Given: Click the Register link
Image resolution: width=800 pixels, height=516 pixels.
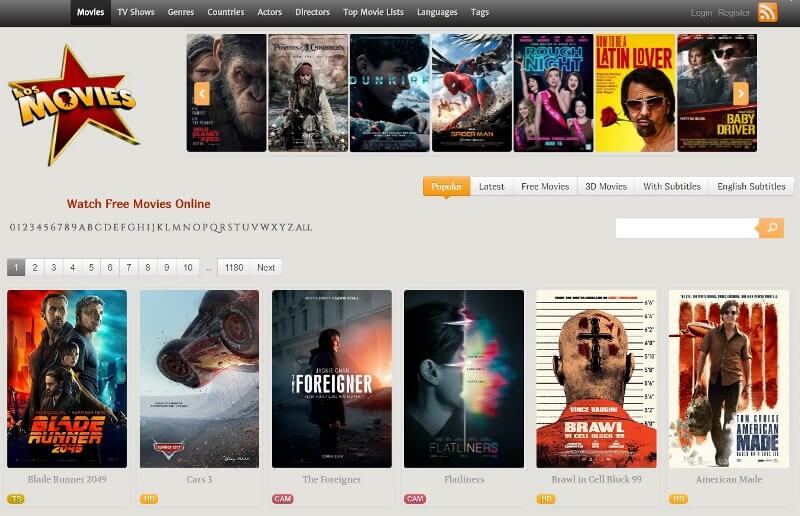Looking at the screenshot, I should 734,13.
